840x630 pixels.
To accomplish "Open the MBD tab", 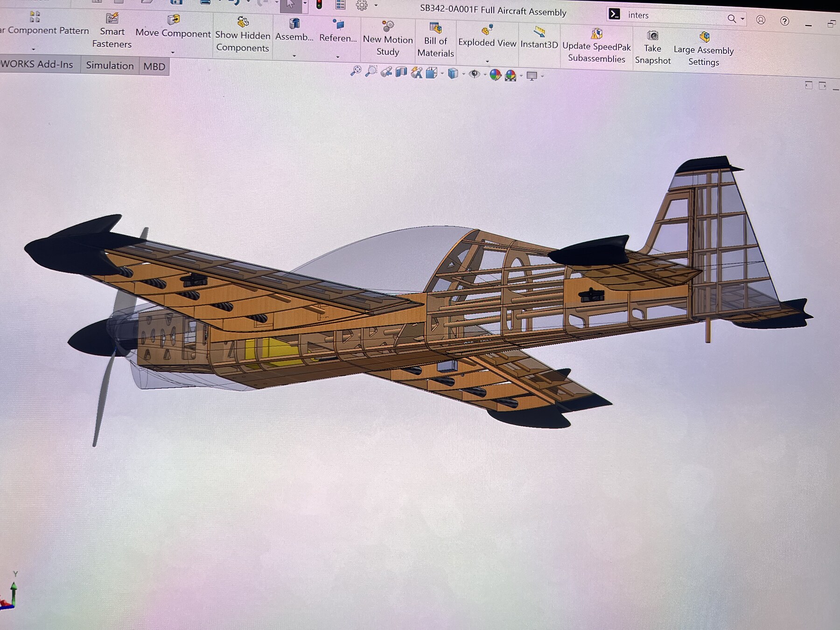I will coord(154,66).
